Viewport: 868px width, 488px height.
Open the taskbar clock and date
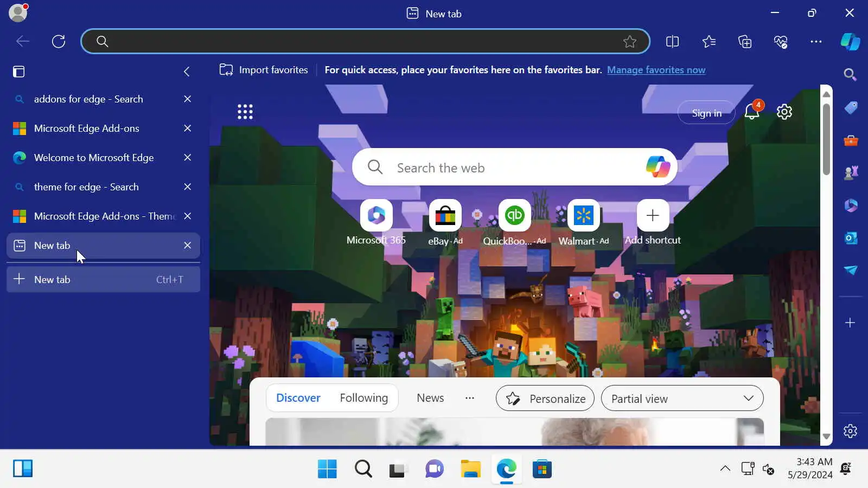(810, 468)
